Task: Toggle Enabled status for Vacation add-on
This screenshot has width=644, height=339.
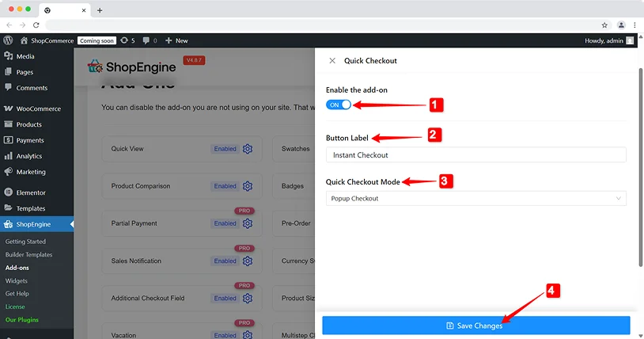Action: [x=225, y=335]
